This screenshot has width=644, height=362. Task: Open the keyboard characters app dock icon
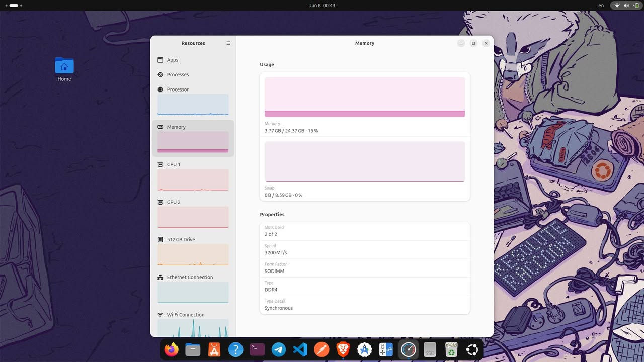coord(386,349)
